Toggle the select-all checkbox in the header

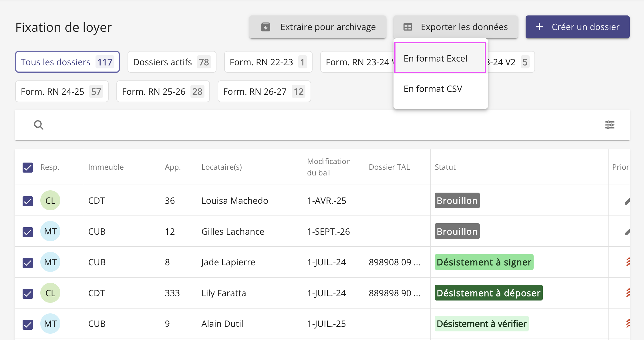pos(28,167)
